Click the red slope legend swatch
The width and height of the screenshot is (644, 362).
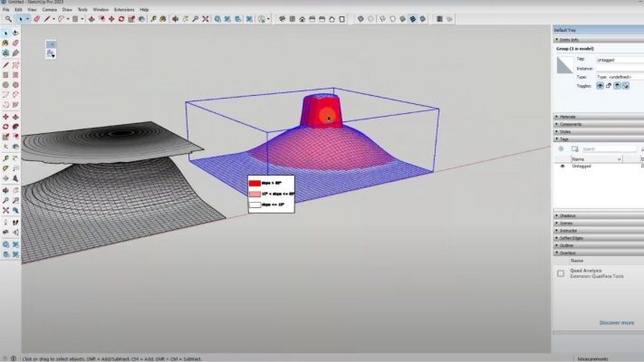tap(255, 183)
